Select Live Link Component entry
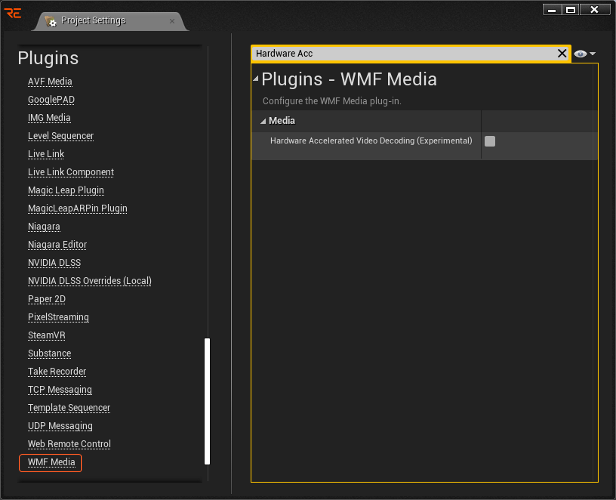The width and height of the screenshot is (616, 500). point(70,172)
